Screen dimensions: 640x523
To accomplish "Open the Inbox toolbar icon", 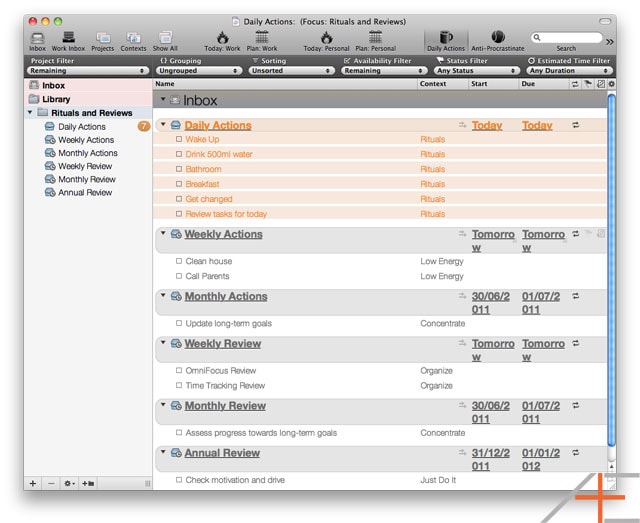I will 37,42.
